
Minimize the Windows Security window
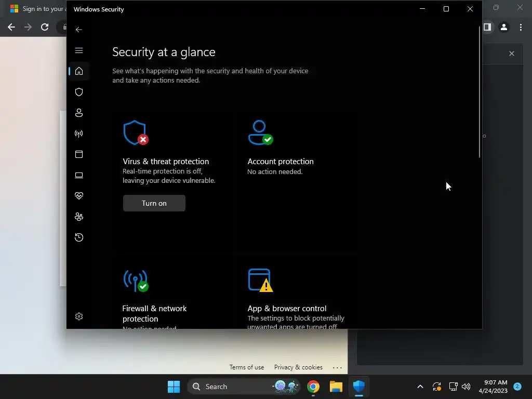[422, 9]
